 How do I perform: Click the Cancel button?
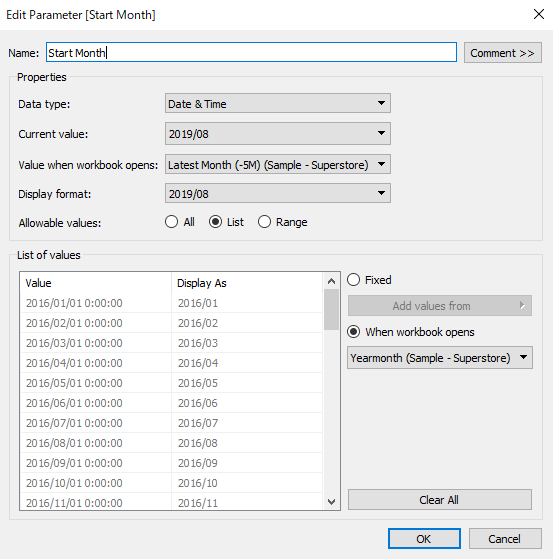click(505, 539)
